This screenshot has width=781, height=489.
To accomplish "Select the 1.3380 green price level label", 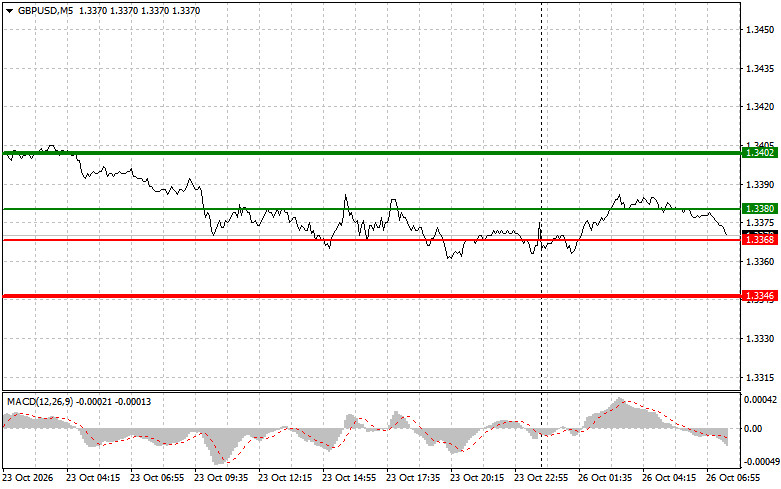I will point(760,209).
